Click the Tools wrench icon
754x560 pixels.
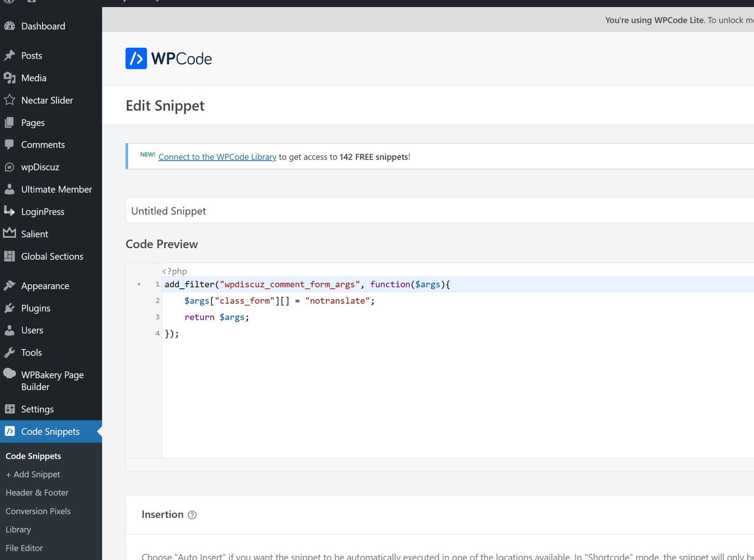tap(9, 353)
